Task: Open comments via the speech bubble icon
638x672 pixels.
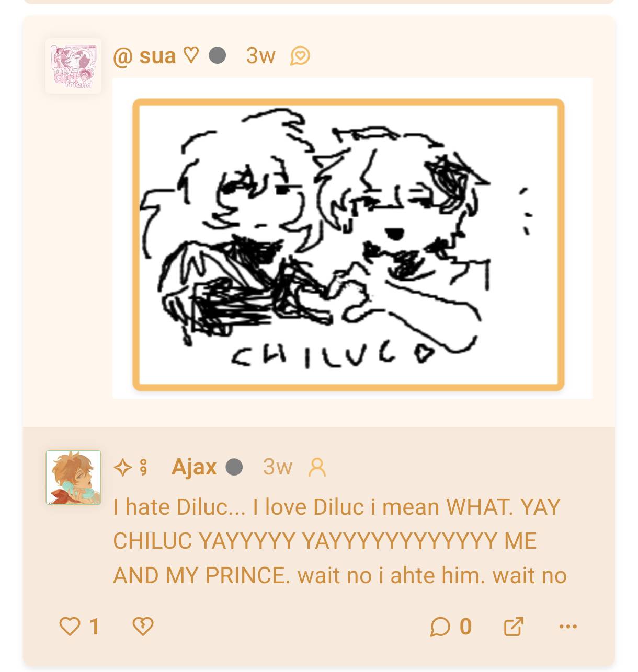Action: (x=440, y=626)
